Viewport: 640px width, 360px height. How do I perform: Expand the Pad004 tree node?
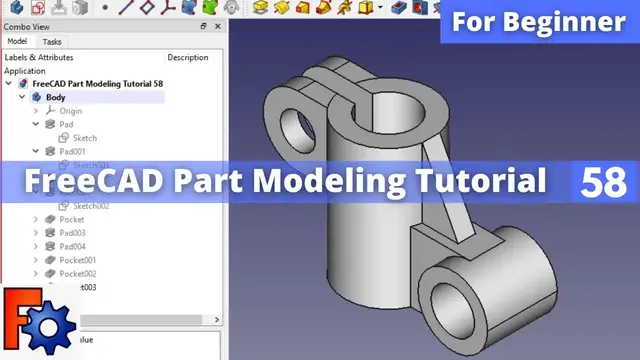click(36, 247)
